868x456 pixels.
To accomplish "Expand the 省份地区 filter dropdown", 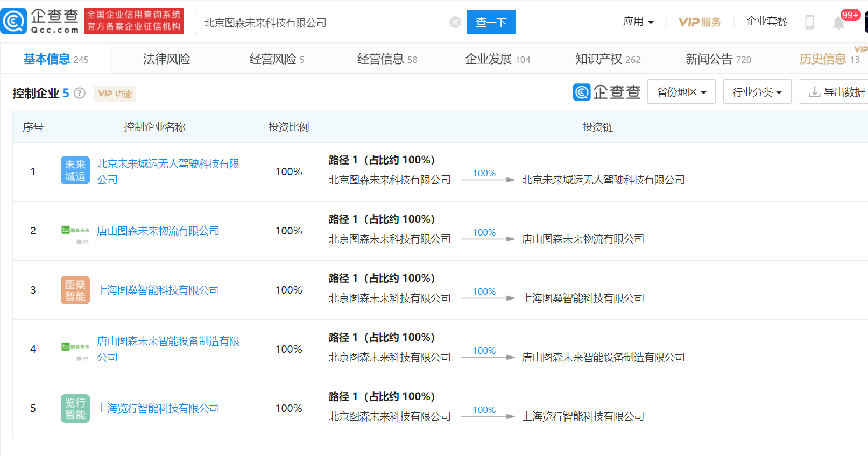I will [681, 92].
